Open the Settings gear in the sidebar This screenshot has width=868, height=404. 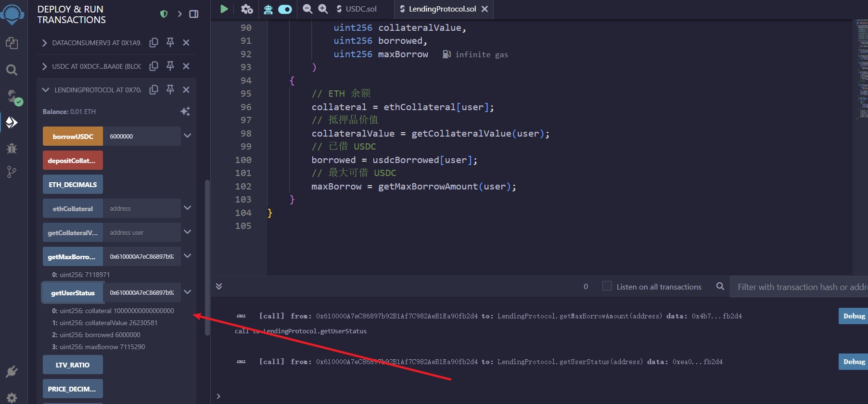[x=12, y=398]
